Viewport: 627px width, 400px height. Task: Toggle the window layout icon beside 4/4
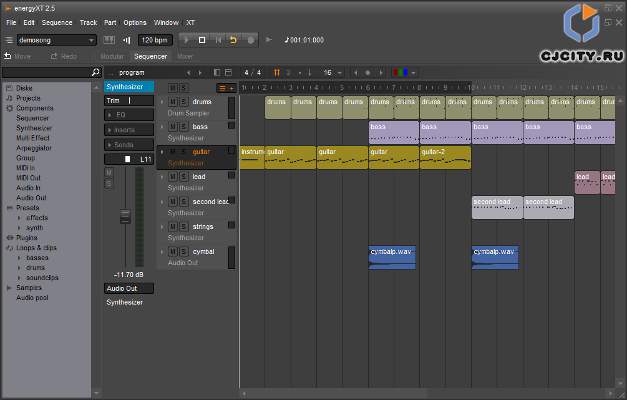[228, 72]
